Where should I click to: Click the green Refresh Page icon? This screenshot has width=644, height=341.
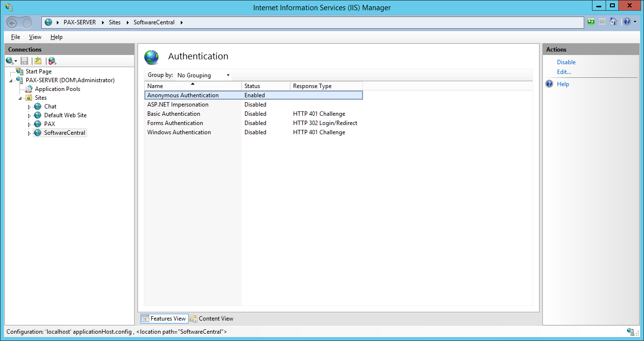pyautogui.click(x=591, y=22)
